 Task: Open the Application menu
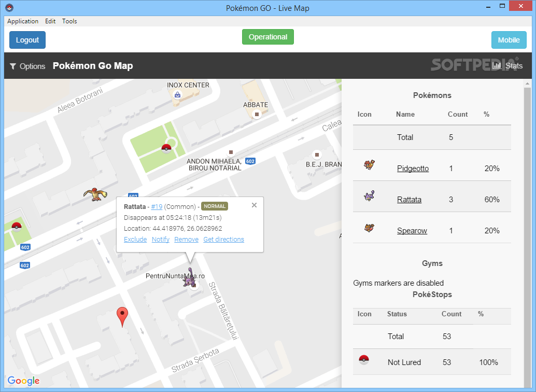tap(23, 21)
